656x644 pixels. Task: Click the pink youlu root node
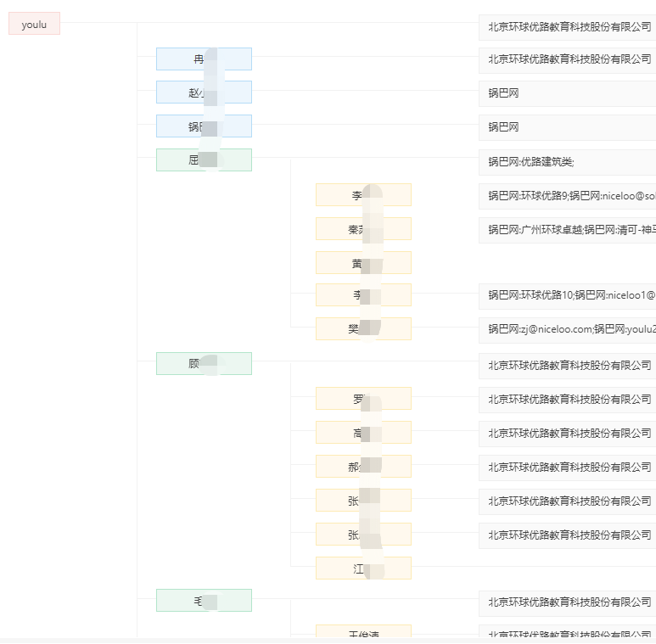(x=34, y=25)
